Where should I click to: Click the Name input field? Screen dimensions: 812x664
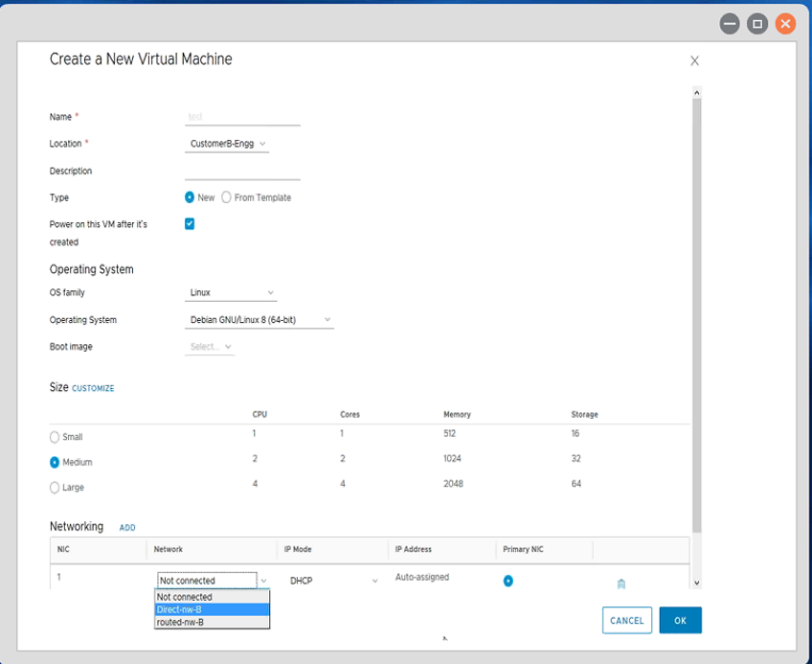pyautogui.click(x=242, y=117)
